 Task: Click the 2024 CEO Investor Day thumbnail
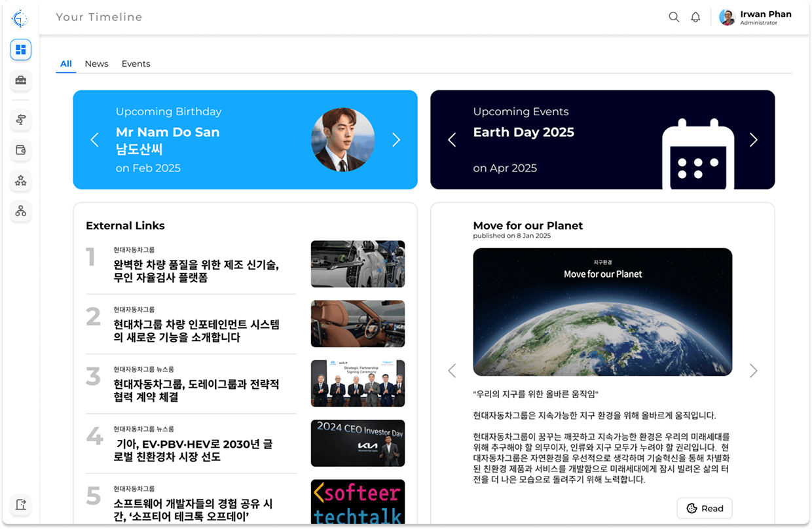pos(358,443)
